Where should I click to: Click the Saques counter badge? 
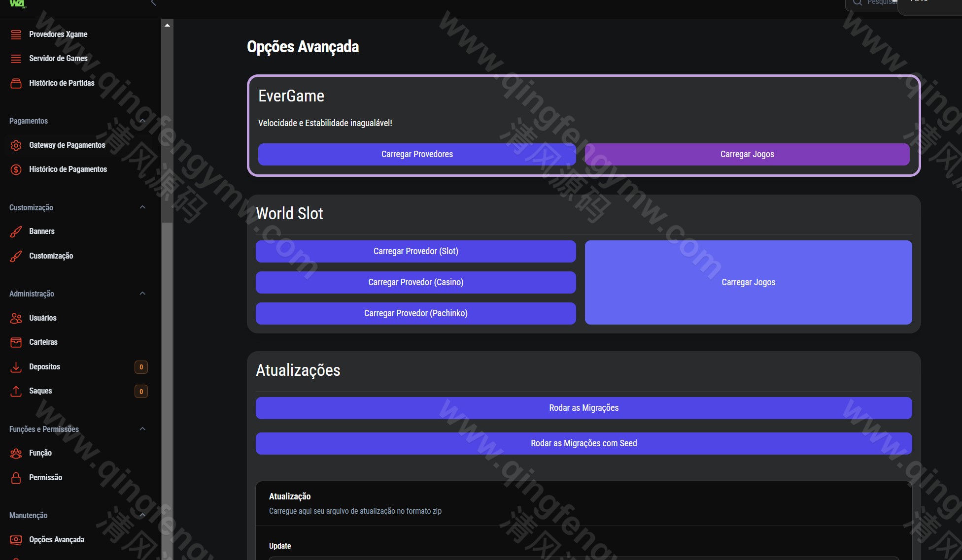coord(141,392)
